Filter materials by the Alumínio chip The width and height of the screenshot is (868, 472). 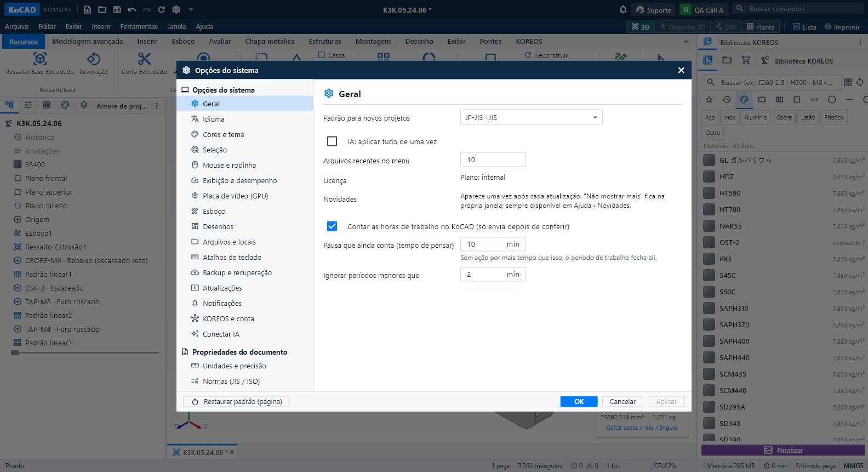pyautogui.click(x=756, y=117)
